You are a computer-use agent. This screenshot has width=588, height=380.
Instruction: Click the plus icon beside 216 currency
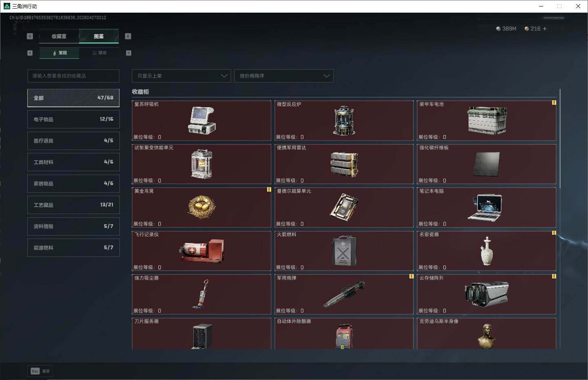click(545, 29)
